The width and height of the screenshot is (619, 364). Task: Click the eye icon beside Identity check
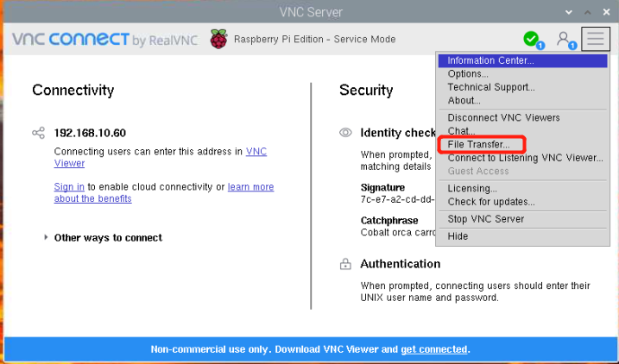345,133
